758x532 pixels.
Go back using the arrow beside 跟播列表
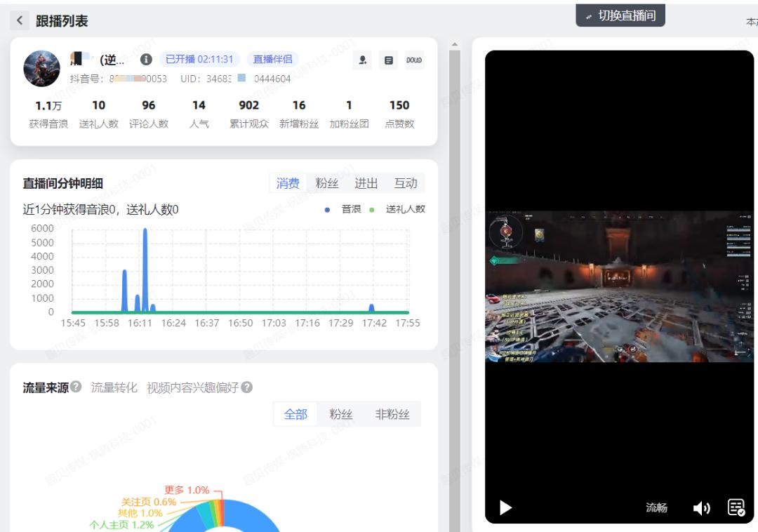point(20,21)
